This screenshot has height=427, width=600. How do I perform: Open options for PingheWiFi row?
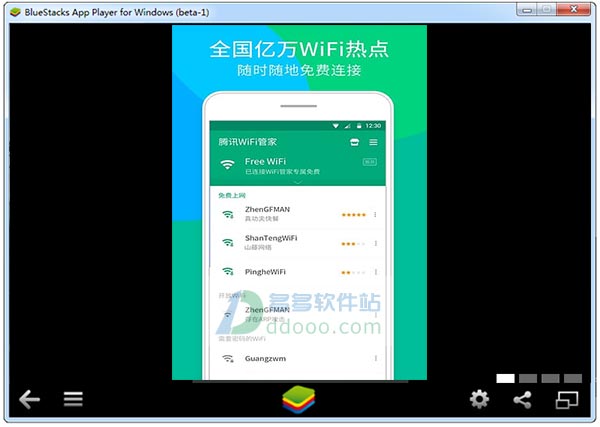pos(376,272)
